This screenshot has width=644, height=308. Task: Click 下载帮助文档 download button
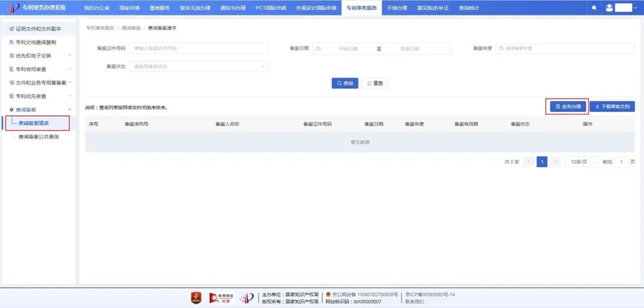pos(612,106)
